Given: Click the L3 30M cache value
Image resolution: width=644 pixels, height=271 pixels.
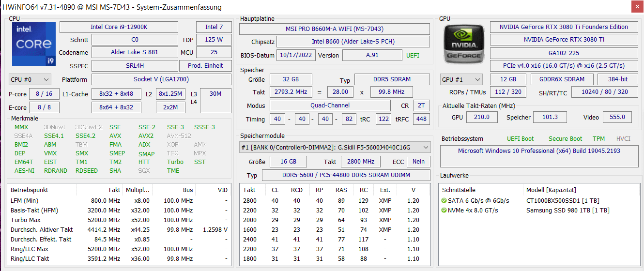Looking at the screenshot, I should click(x=215, y=100).
